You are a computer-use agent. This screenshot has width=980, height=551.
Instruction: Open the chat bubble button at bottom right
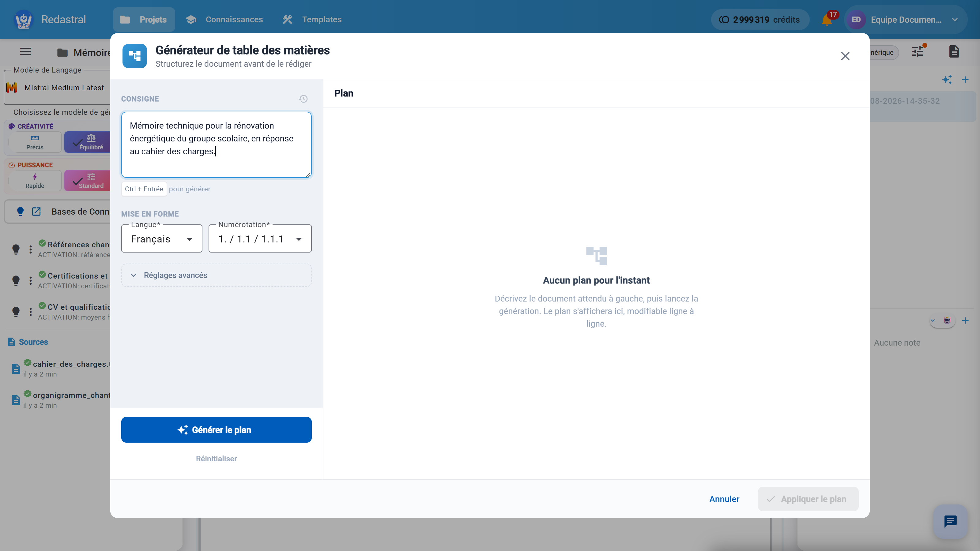[950, 521]
